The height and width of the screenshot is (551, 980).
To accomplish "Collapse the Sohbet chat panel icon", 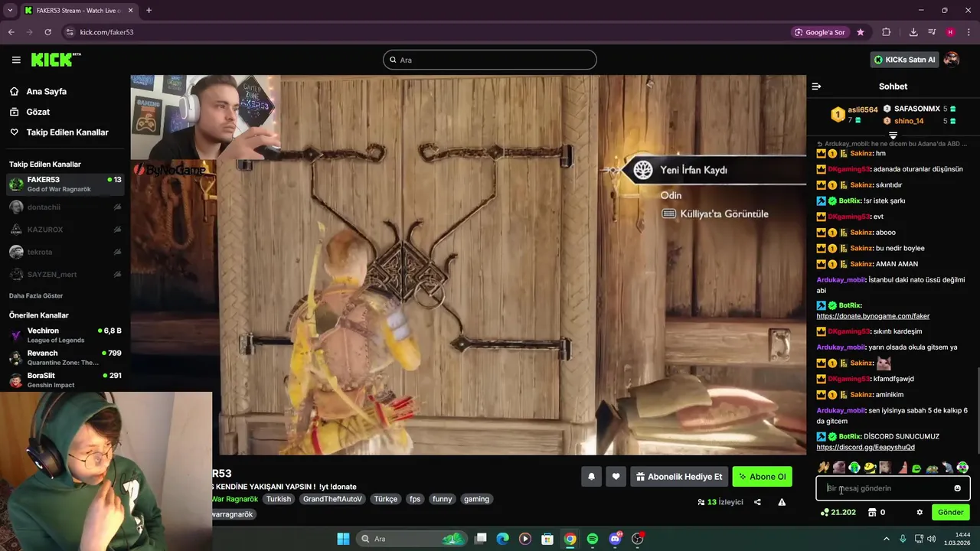I will pos(816,86).
